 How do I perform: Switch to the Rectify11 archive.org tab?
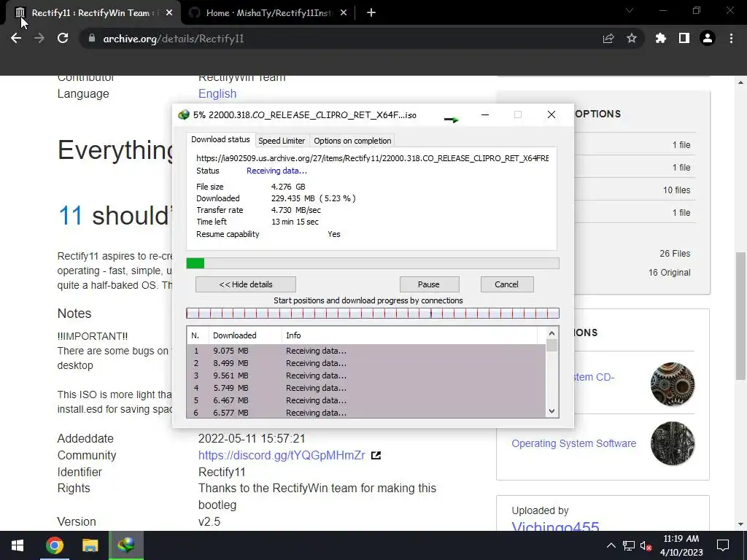(93, 13)
